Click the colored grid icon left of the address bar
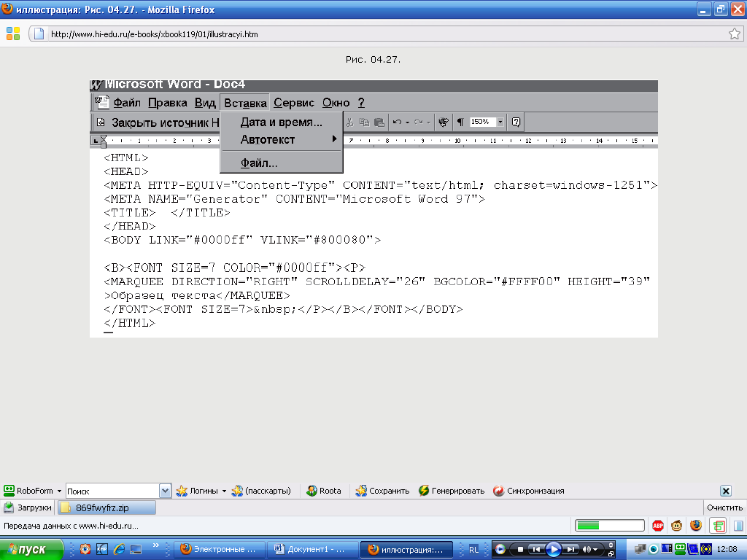This screenshot has height=560, width=747. (13, 34)
